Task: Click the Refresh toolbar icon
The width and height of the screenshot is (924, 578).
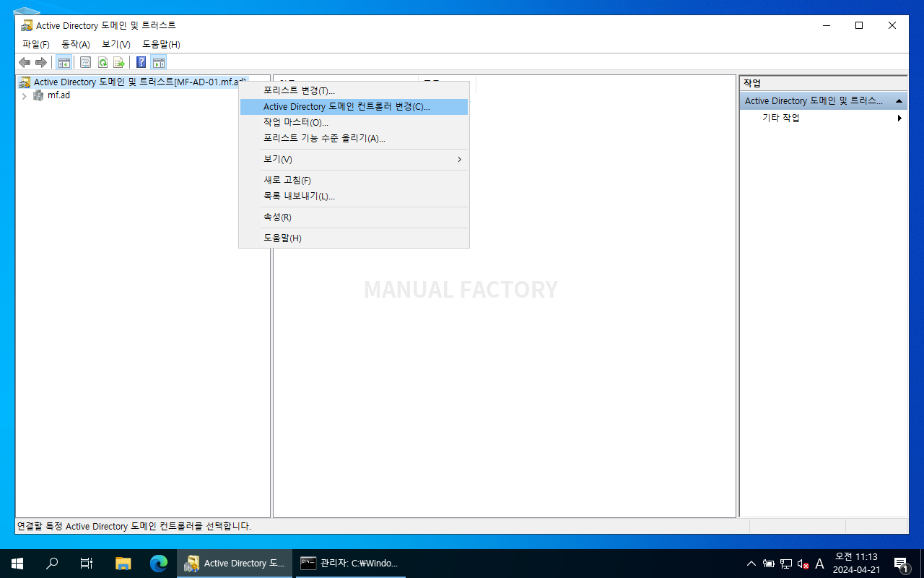Action: (103, 62)
